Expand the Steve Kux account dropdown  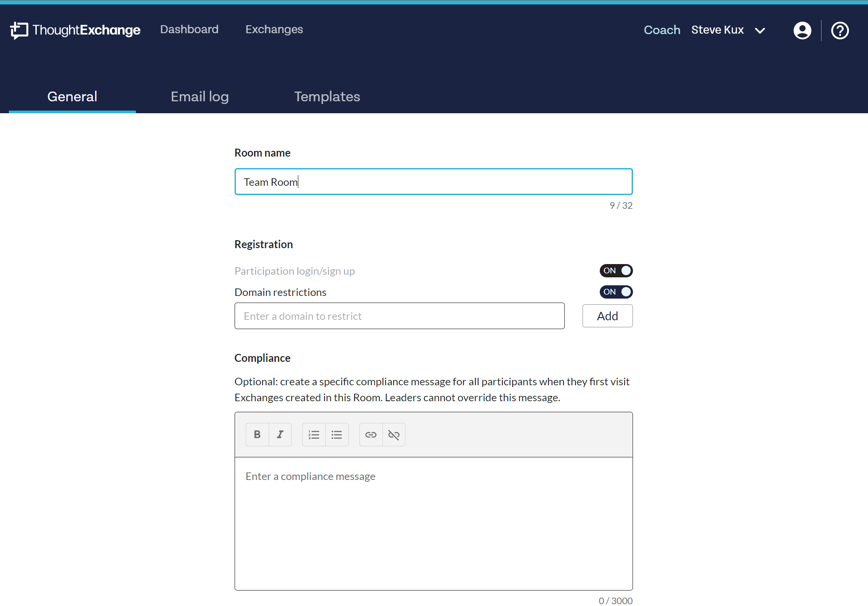pyautogui.click(x=760, y=31)
